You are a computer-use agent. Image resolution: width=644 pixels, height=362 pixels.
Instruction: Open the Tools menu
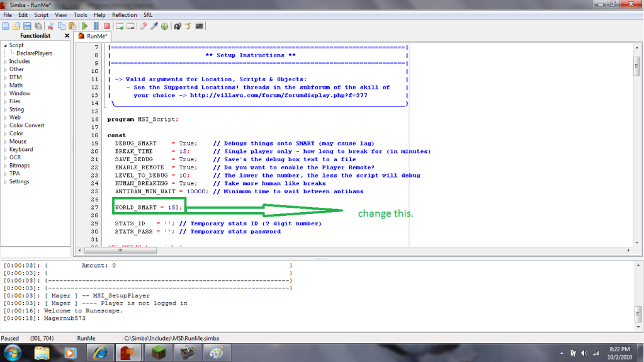(80, 14)
